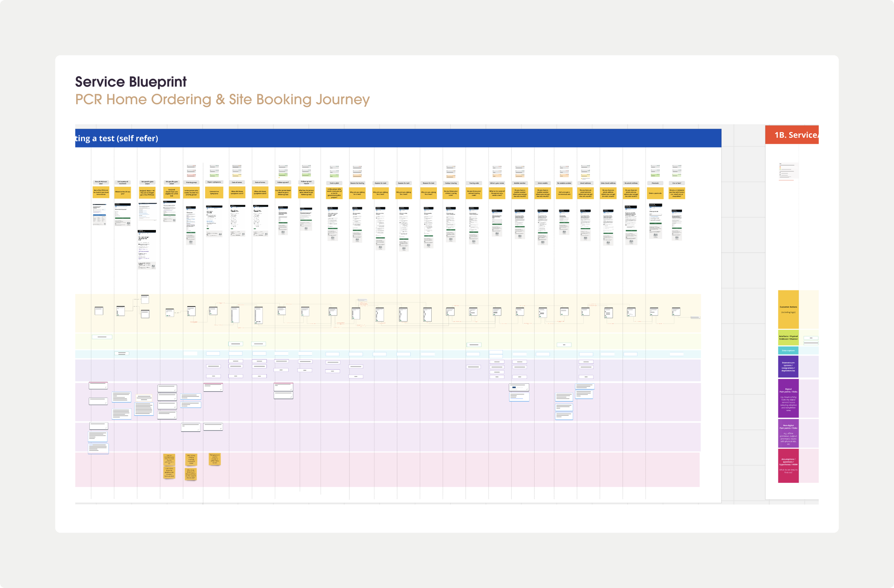Click the 'Coronavirus Symptoms' yellow sticky note
894x588 pixels.
point(214,192)
